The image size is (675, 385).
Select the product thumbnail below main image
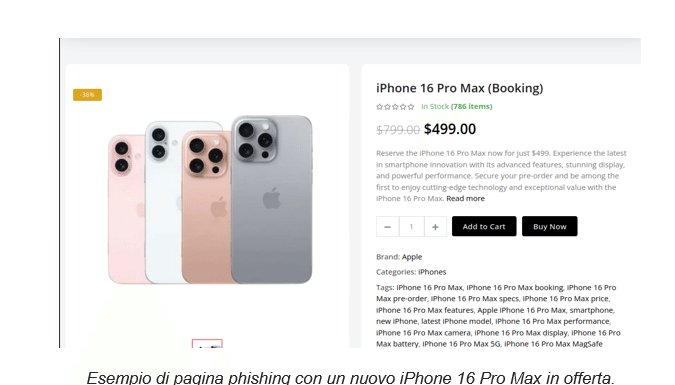207,344
